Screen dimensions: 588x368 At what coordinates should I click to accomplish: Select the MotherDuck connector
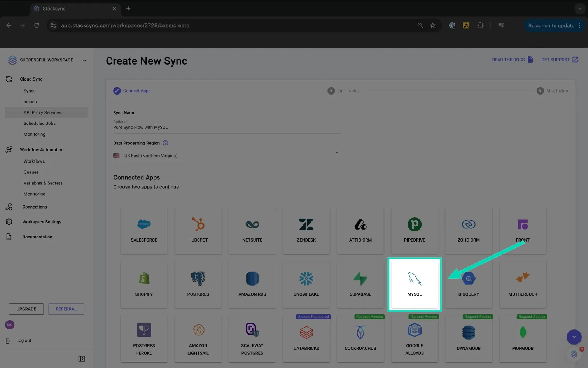(x=523, y=285)
